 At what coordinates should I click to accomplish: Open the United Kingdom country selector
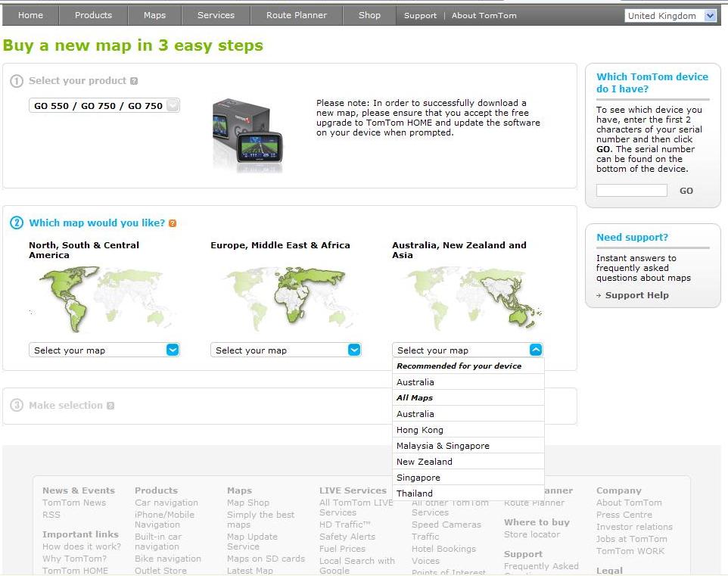coord(670,16)
